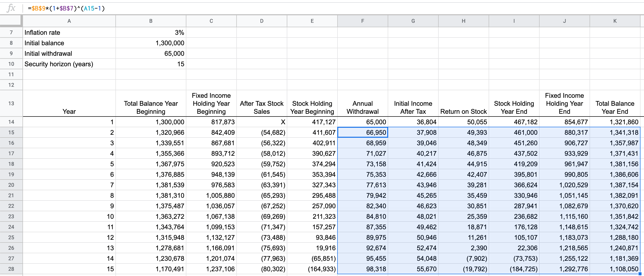This screenshot has height=276, width=644.
Task: Click the 3% inflation value cell
Action: pyautogui.click(x=151, y=32)
